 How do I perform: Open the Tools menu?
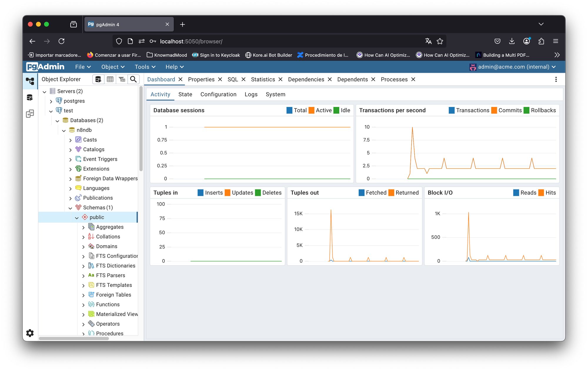click(x=145, y=67)
